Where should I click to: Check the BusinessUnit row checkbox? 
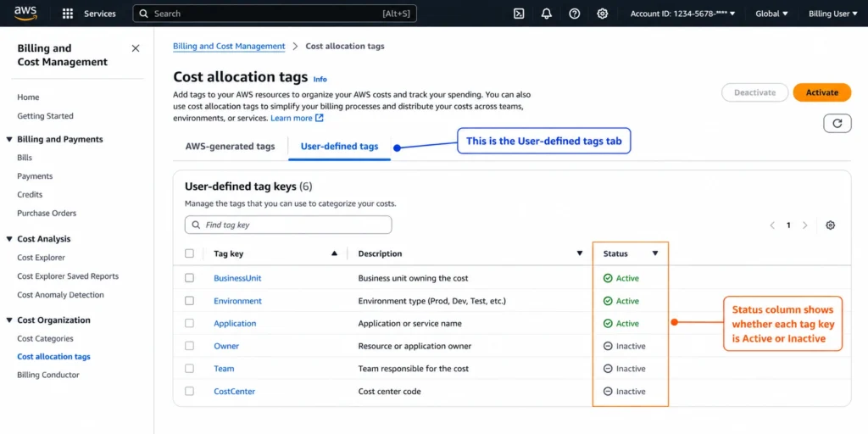[x=189, y=278]
